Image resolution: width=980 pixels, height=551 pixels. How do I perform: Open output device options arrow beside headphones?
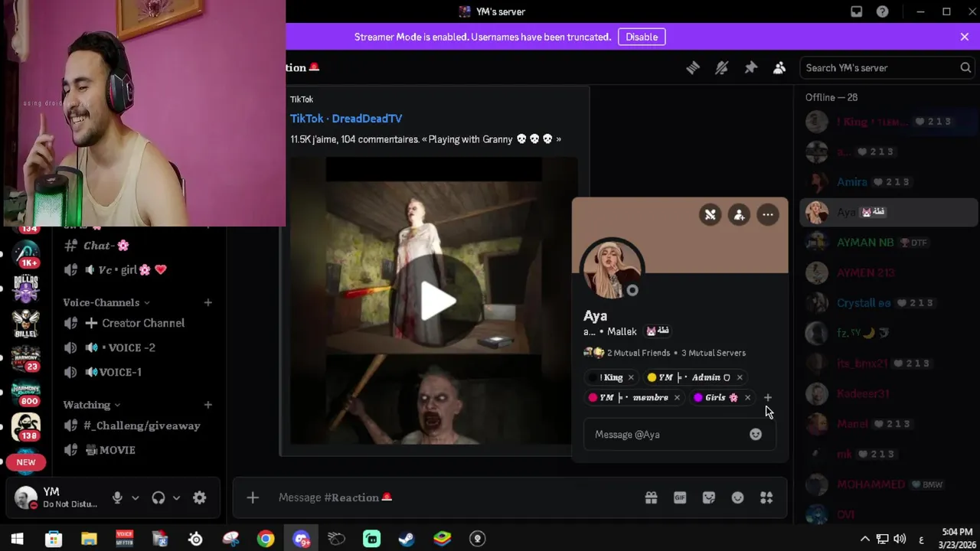click(176, 497)
